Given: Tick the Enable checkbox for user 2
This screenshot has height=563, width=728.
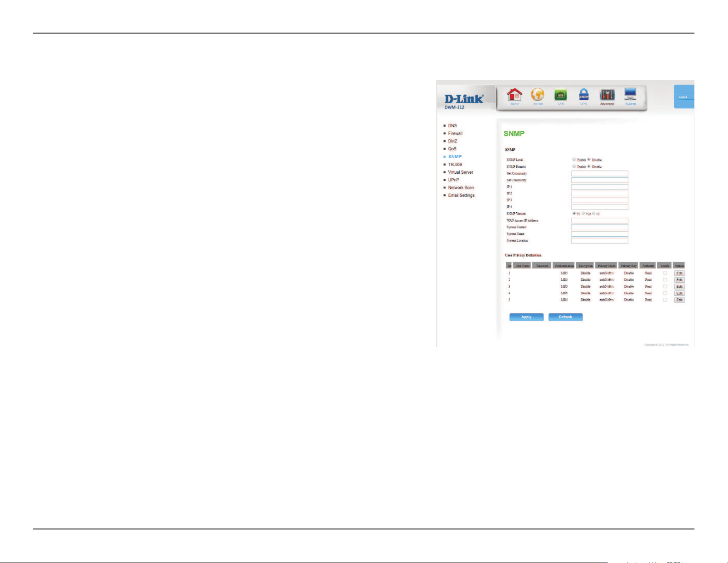Looking at the screenshot, I should click(665, 279).
